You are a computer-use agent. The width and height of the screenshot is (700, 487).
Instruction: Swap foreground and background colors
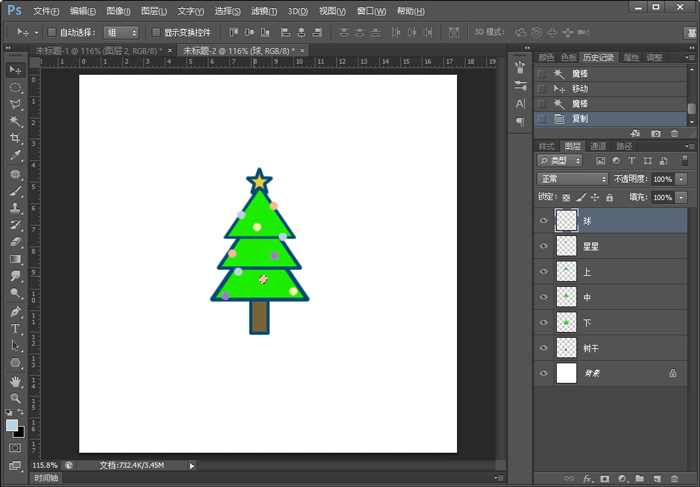tap(21, 412)
